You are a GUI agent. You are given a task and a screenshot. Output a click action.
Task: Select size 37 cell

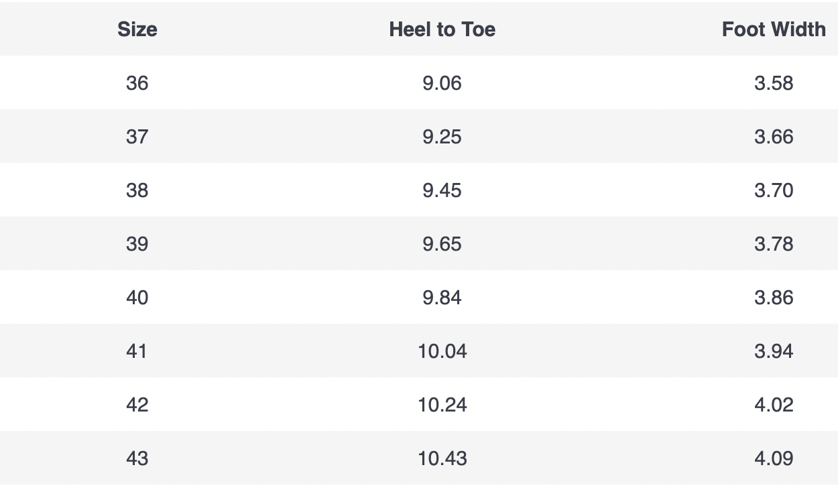(137, 137)
